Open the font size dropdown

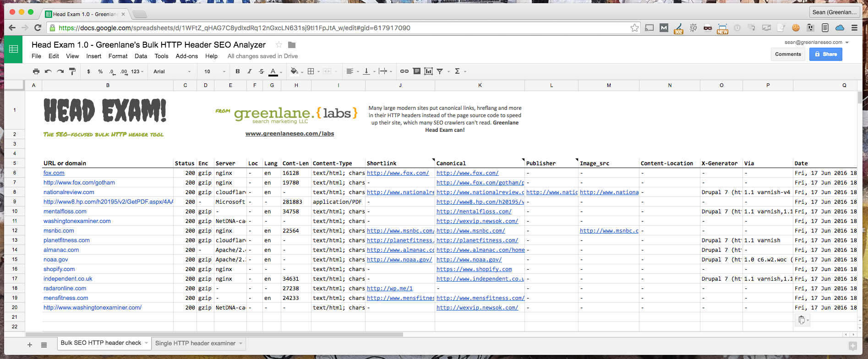(214, 71)
